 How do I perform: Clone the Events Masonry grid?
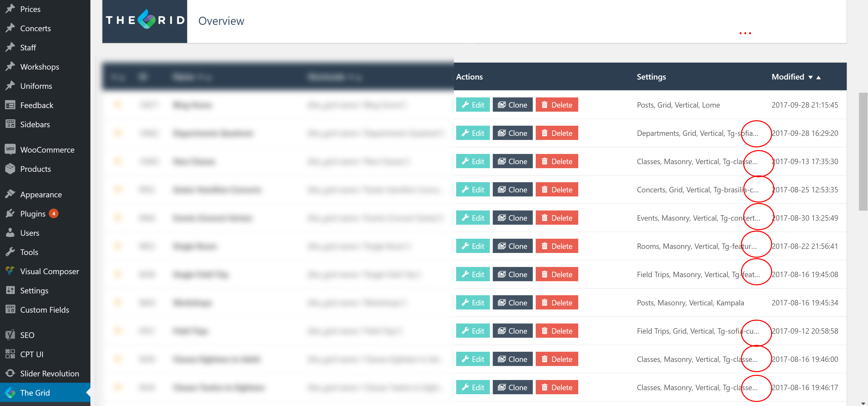pos(512,218)
